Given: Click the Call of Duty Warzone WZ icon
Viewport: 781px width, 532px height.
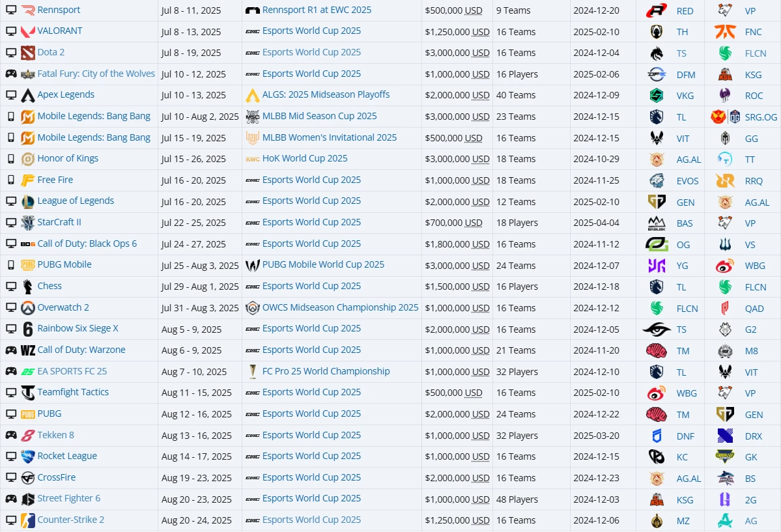Looking at the screenshot, I should click(28, 350).
